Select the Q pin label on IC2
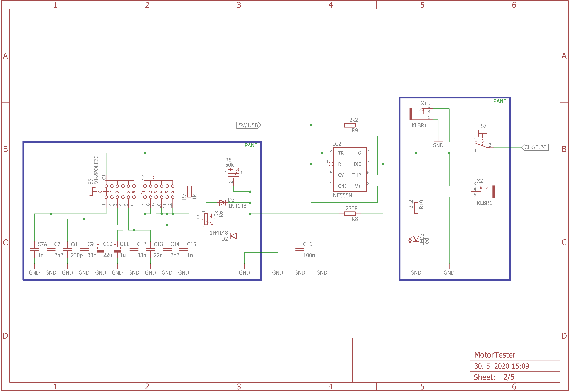This screenshot has height=392, width=569. (x=360, y=153)
